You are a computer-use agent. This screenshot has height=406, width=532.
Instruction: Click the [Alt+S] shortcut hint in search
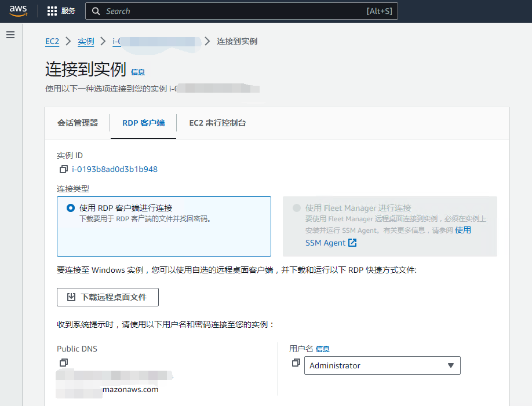coord(380,11)
